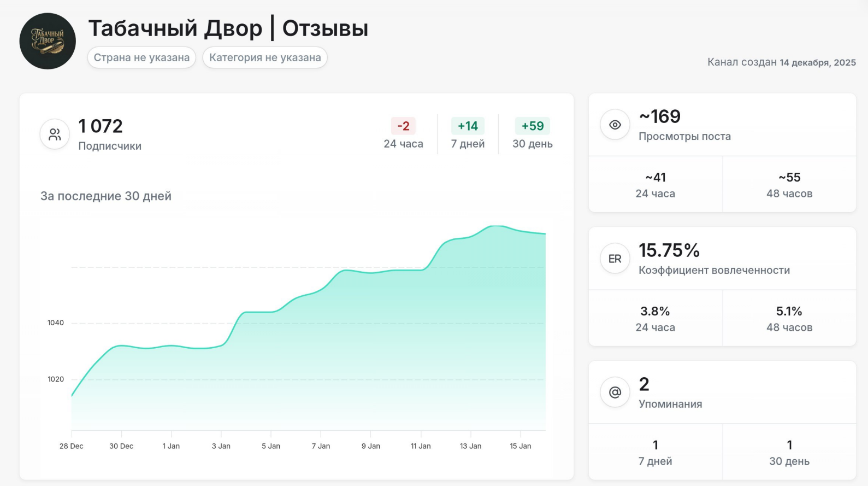Select the +59 30-day subscriber change
This screenshot has width=868, height=486.
point(533,126)
